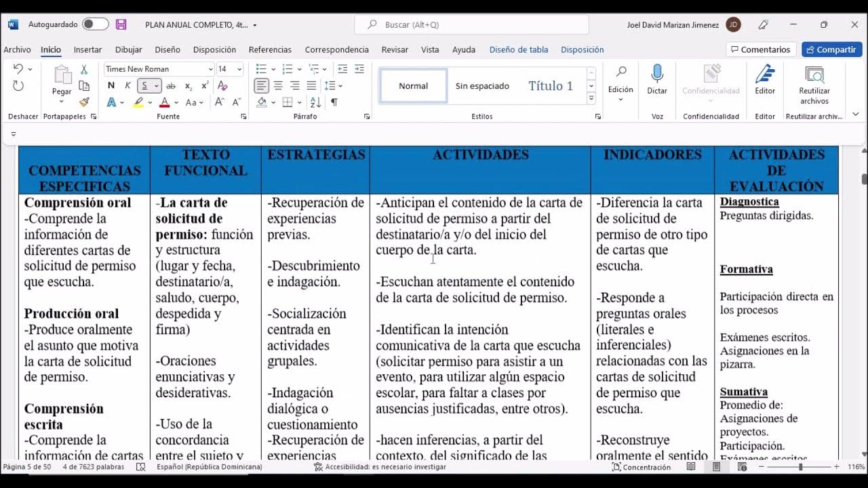The image size is (868, 488).
Task: Clear all formatting icon
Action: coord(222,86)
